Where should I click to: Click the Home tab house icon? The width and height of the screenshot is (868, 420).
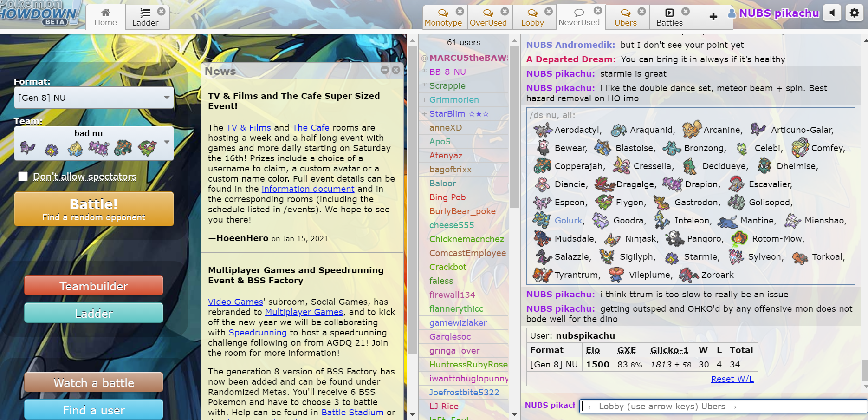pyautogui.click(x=105, y=13)
